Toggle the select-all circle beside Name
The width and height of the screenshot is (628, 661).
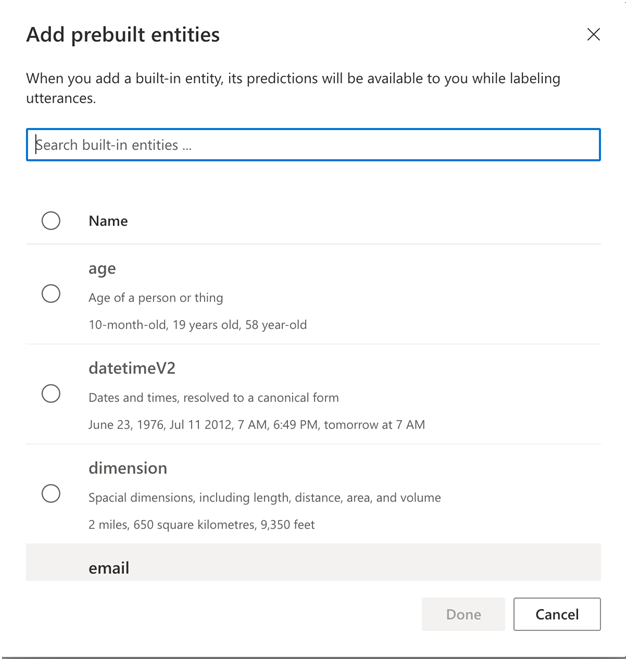point(51,221)
